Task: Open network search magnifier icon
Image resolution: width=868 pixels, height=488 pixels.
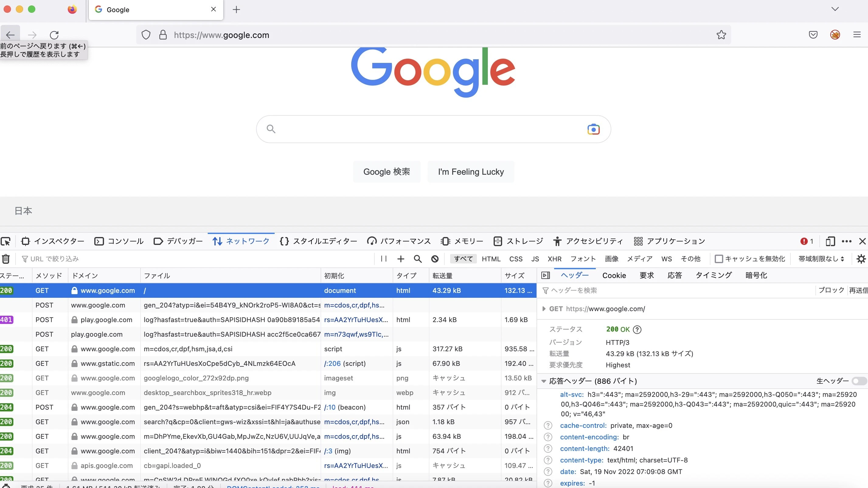Action: pos(418,259)
